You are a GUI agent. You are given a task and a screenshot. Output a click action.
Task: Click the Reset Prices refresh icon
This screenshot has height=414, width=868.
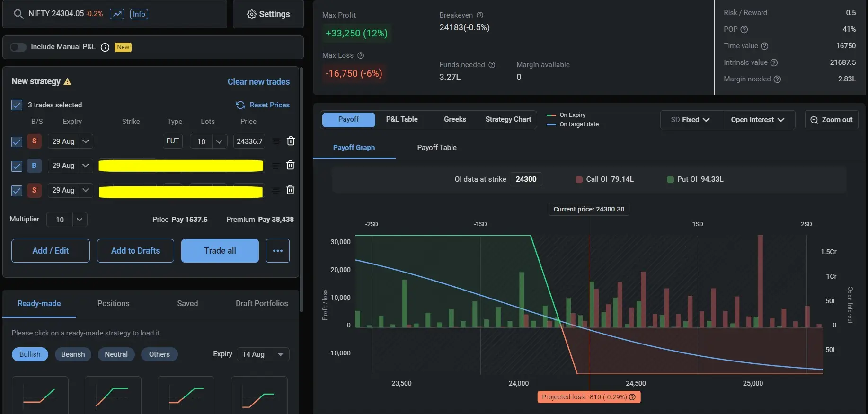240,105
